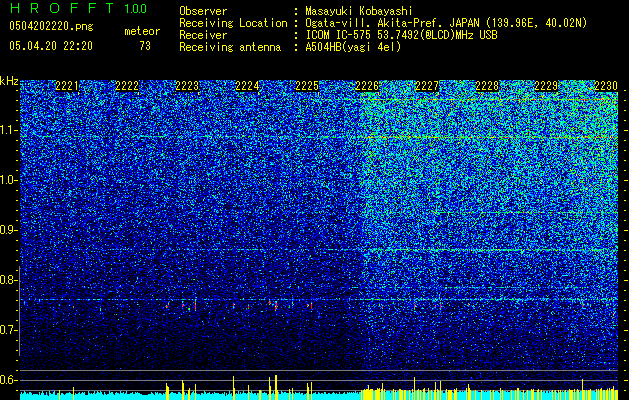Click the 'Receiving antenna' field label

tap(230, 47)
